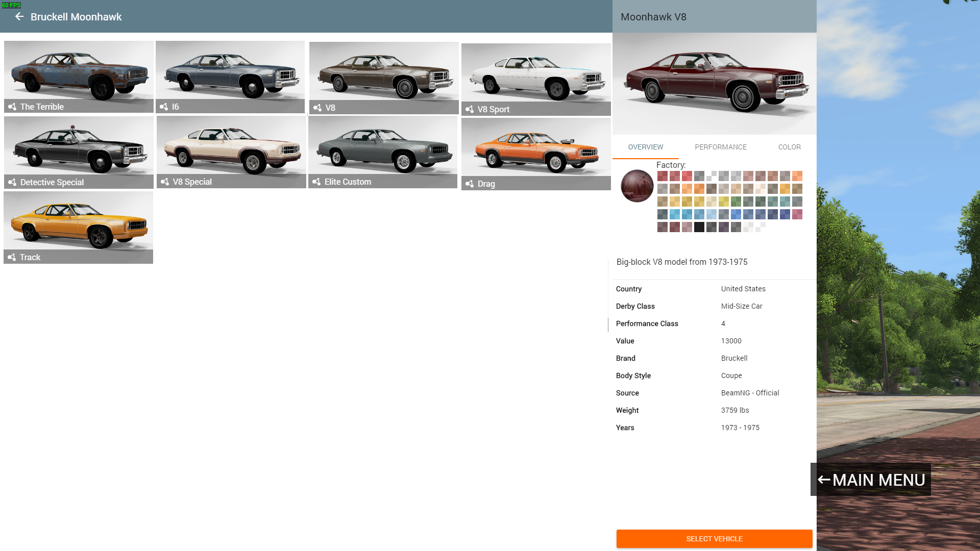The width and height of the screenshot is (980, 551).
Task: Pick the solid black factory color swatch
Action: 699,227
